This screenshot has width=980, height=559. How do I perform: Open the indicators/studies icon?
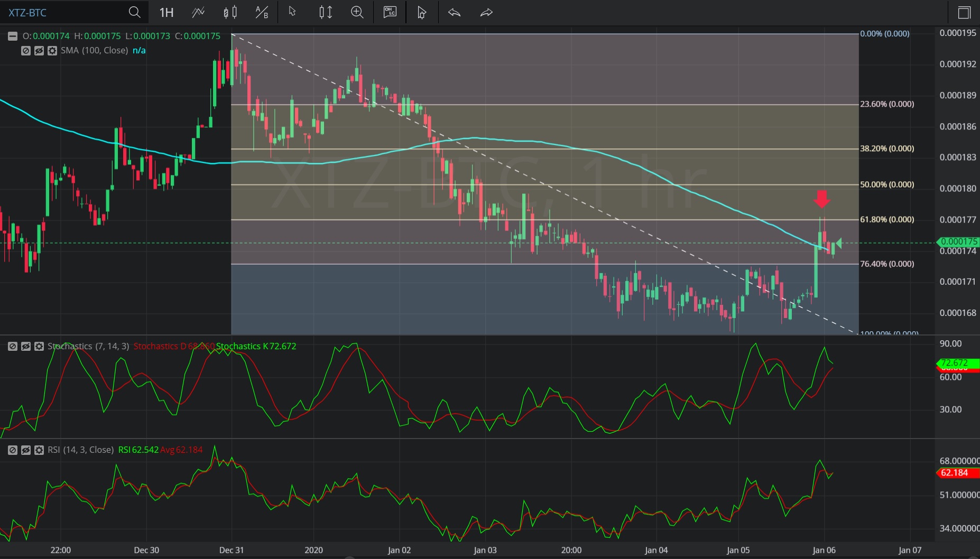(x=198, y=12)
